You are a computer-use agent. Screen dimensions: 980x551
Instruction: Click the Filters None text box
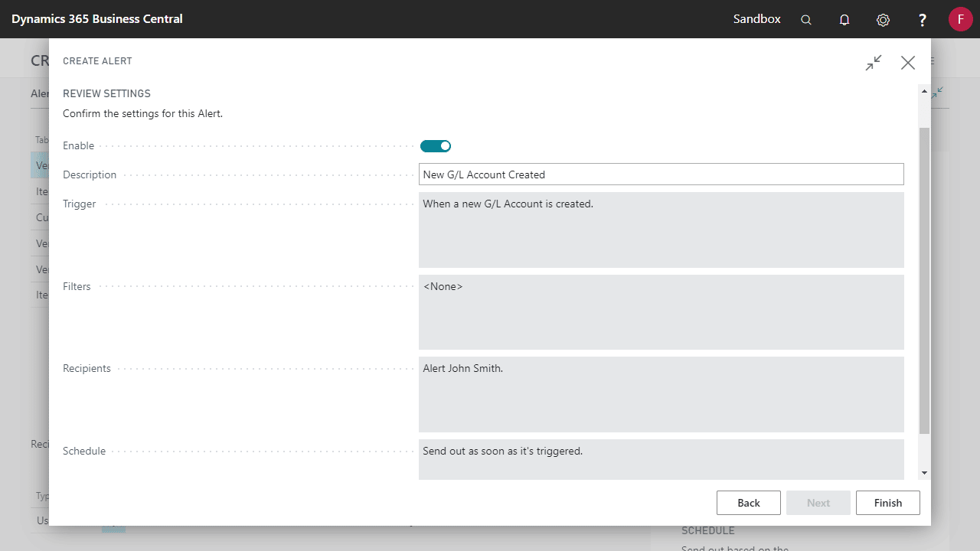(661, 312)
